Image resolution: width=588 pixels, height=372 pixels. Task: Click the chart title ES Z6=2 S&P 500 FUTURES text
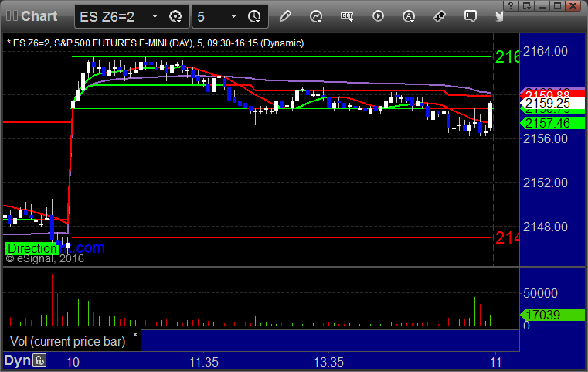click(155, 43)
